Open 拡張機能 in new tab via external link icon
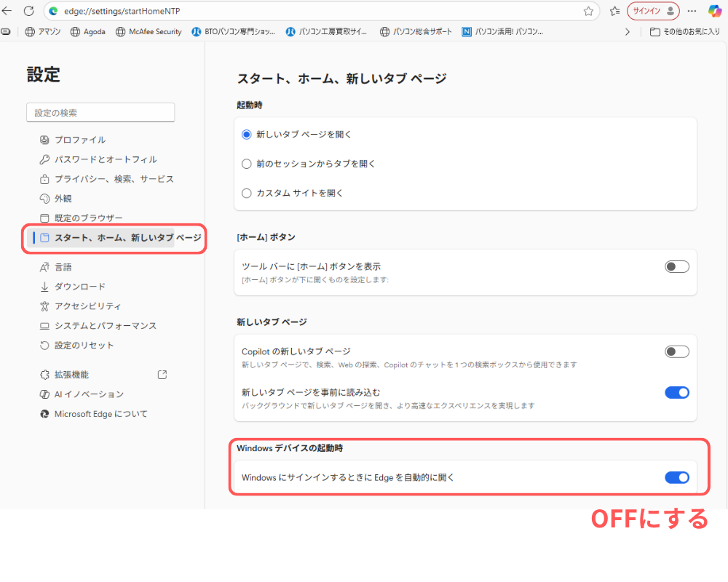 [x=162, y=374]
